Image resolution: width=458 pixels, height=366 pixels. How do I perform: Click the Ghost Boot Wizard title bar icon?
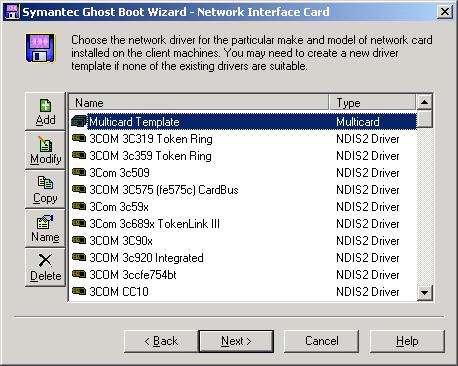coord(13,12)
